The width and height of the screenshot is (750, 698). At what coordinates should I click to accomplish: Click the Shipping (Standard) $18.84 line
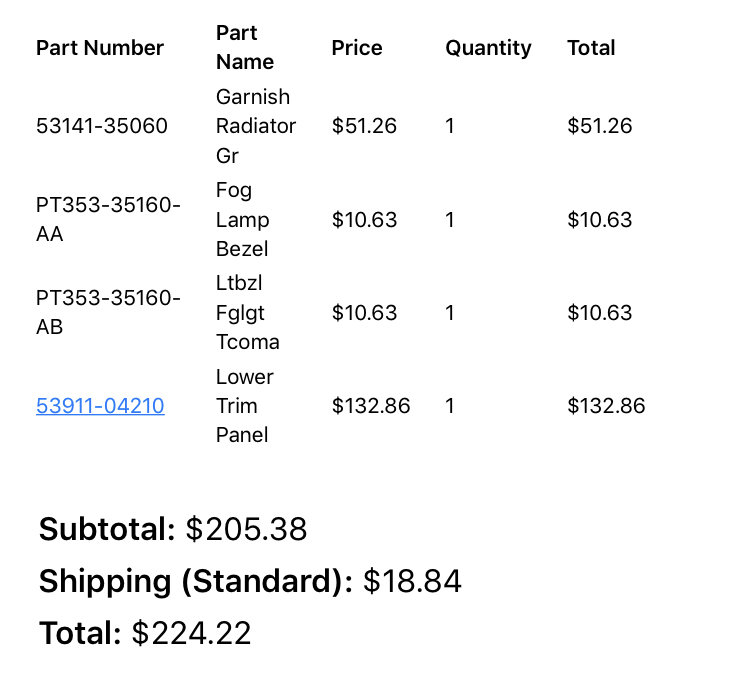[250, 581]
